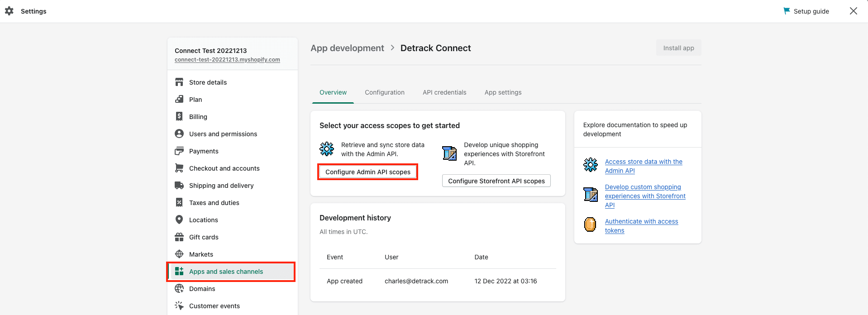This screenshot has height=315, width=868.
Task: Click the Connect Test 20221213 store name
Action: pos(211,51)
